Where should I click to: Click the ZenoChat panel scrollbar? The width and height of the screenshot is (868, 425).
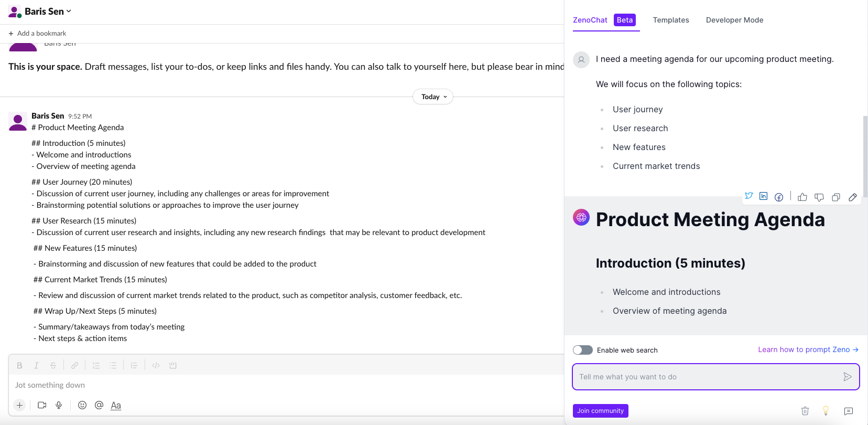pyautogui.click(x=865, y=156)
